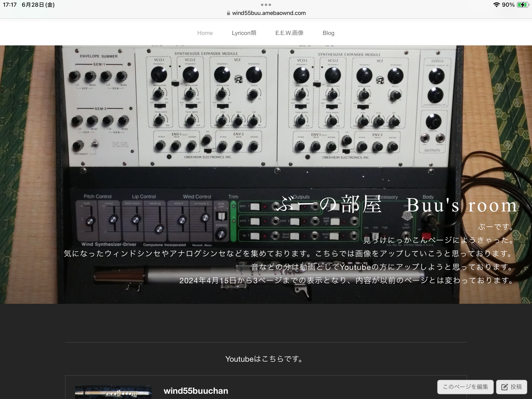Click the 90% battery percentage text
Image resolution: width=532 pixels, height=399 pixels.
pyautogui.click(x=508, y=5)
